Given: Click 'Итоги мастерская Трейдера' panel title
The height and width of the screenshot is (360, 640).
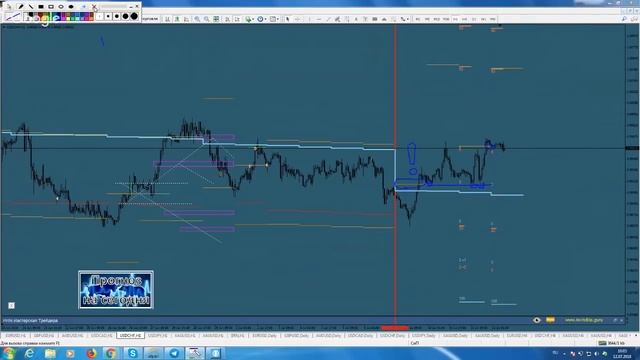Looking at the screenshot, I should [30, 321].
